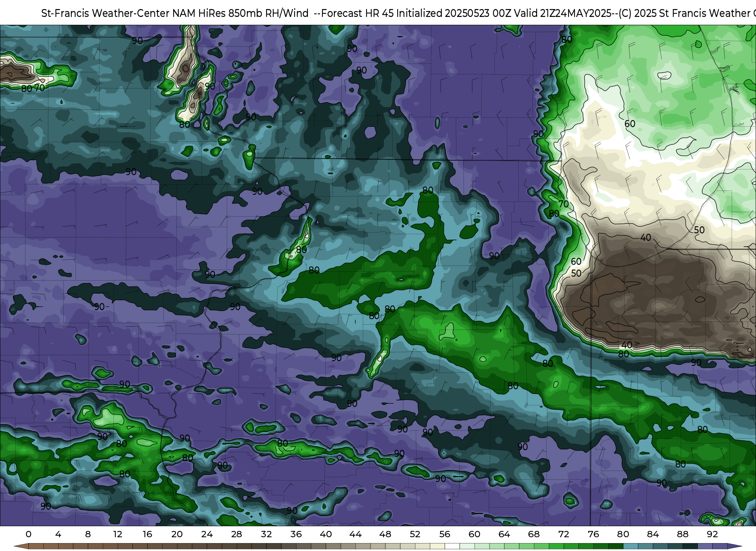This screenshot has width=756, height=551.
Task: Click the colorbar label '84'
Action: coord(653,534)
